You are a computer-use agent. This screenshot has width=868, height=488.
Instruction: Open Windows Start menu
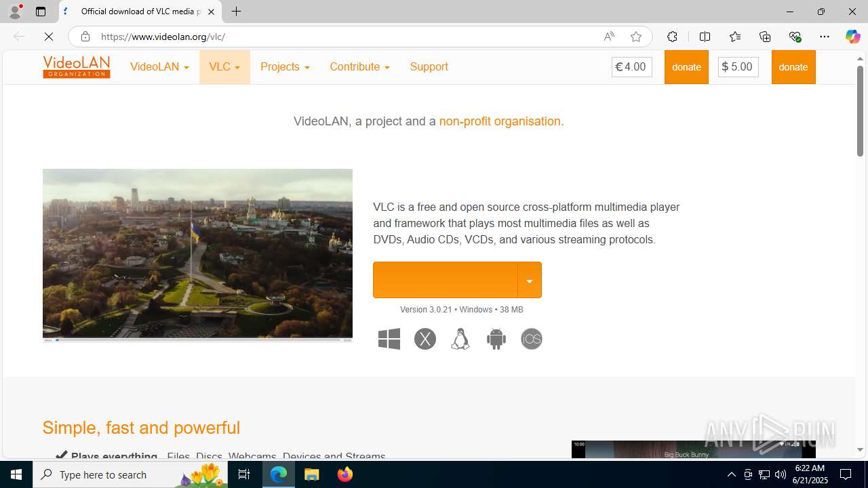pos(16,474)
